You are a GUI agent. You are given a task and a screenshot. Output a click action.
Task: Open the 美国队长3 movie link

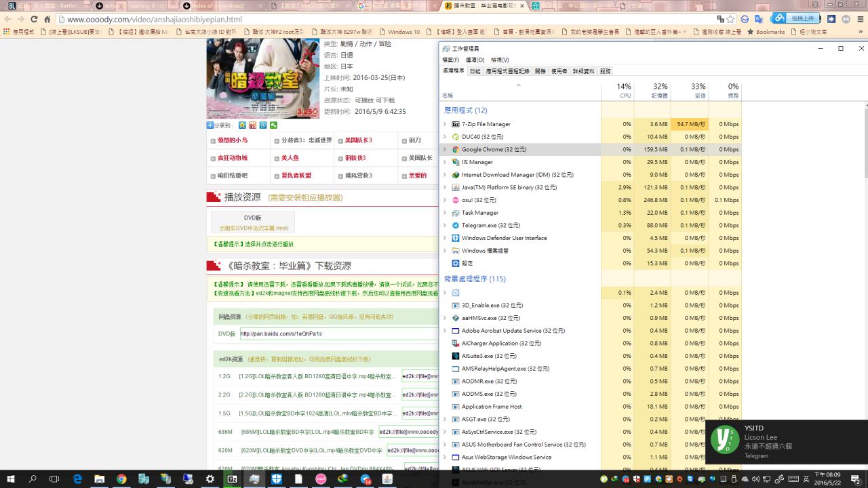tap(358, 140)
